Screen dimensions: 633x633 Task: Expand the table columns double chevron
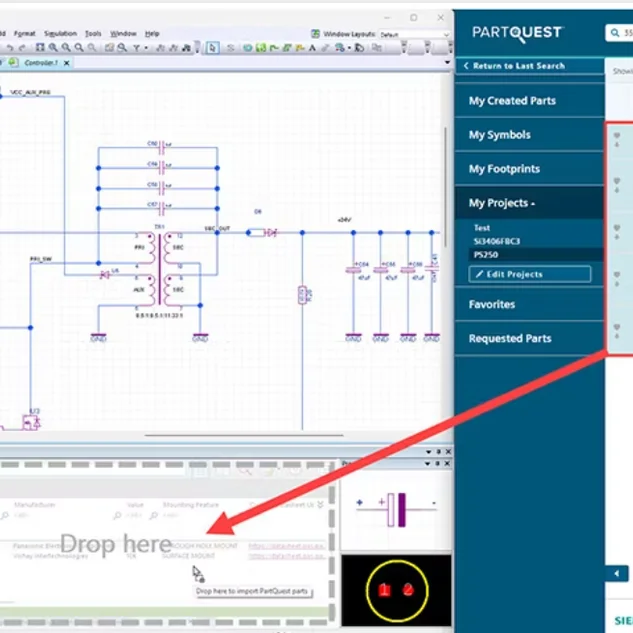click(x=321, y=504)
